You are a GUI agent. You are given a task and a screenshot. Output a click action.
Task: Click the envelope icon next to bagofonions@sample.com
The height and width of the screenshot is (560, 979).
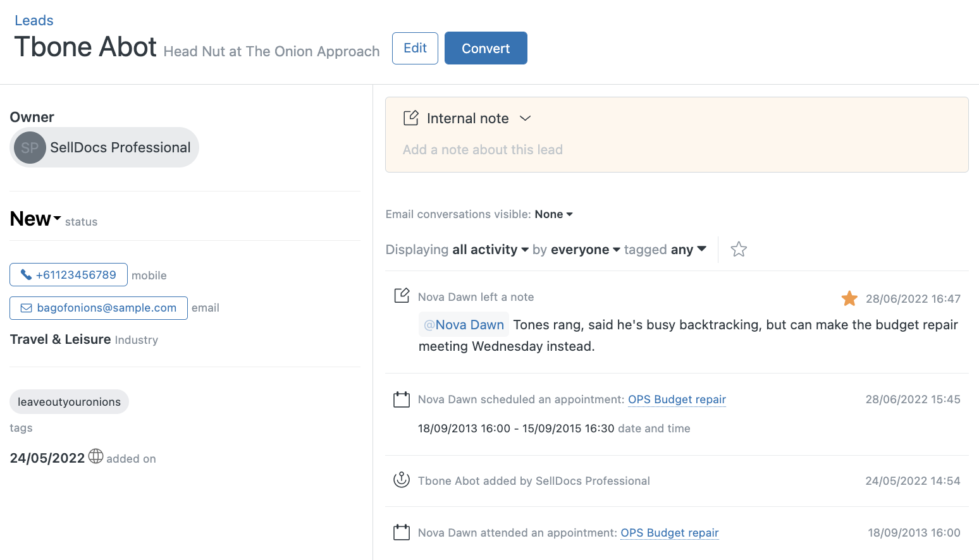(x=26, y=308)
